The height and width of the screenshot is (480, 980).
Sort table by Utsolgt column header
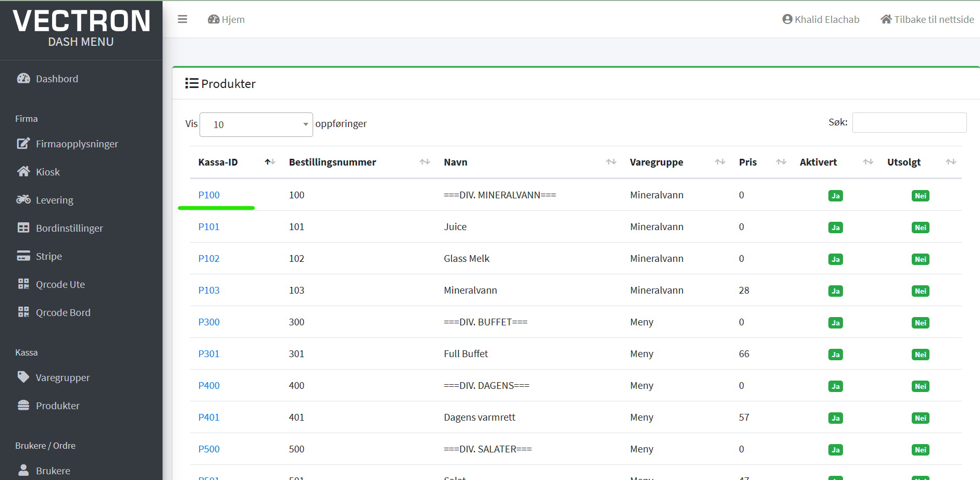coord(921,162)
